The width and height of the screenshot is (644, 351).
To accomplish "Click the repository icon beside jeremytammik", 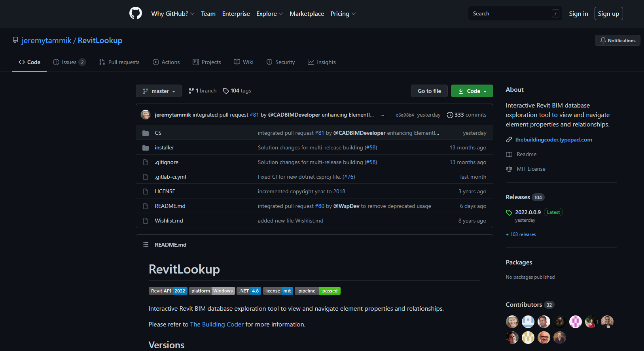I will click(15, 40).
